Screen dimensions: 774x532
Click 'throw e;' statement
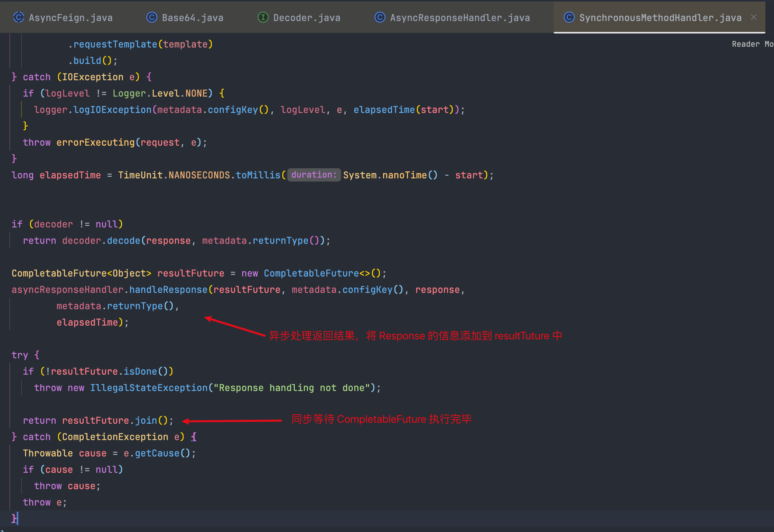(x=45, y=502)
